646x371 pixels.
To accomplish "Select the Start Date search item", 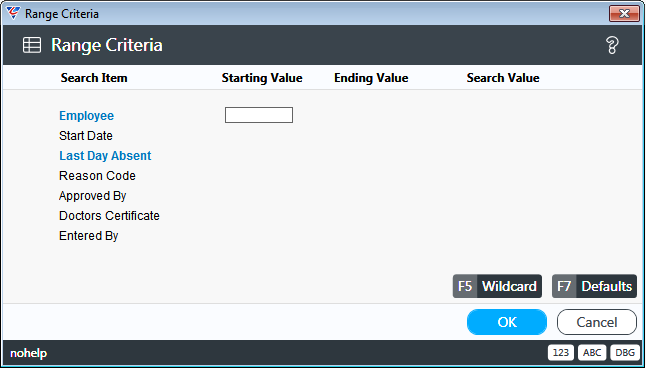I will click(86, 135).
